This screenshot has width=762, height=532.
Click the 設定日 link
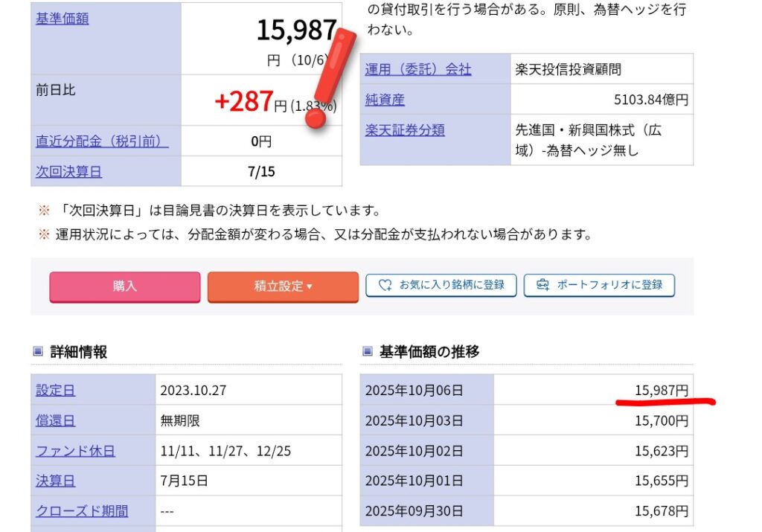pyautogui.click(x=56, y=390)
